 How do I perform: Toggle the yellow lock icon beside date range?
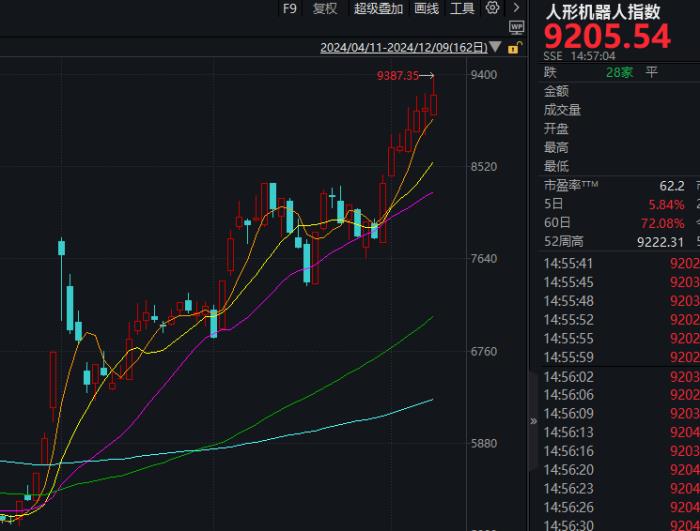point(513,48)
